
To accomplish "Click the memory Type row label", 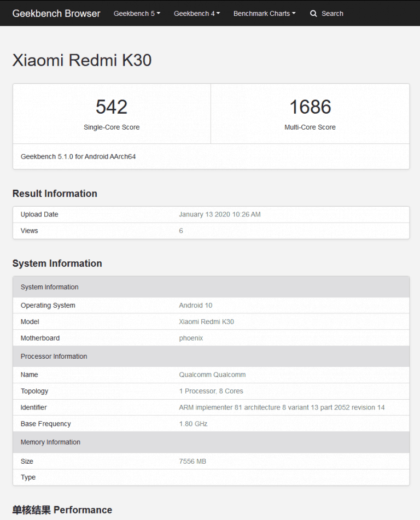I will point(28,477).
